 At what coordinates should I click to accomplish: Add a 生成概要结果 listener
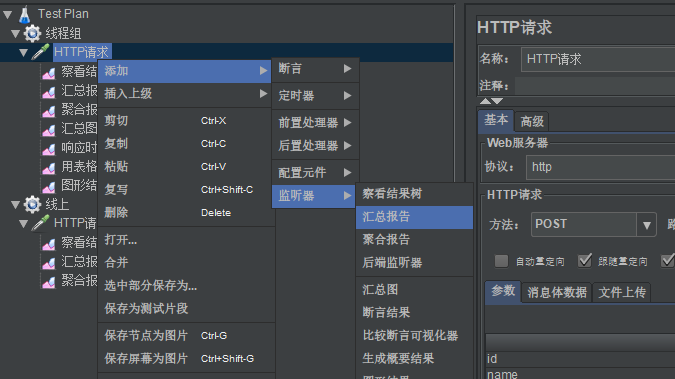414,358
